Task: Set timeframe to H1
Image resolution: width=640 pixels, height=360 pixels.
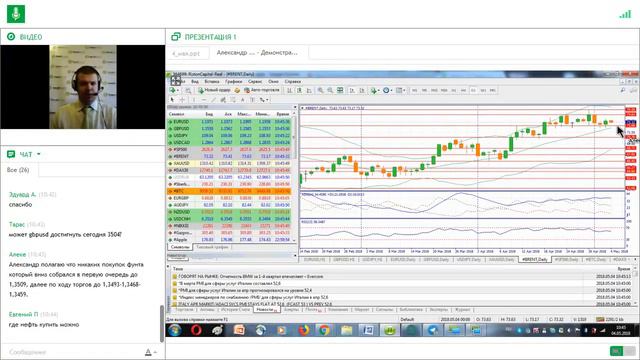Action: coord(454,90)
